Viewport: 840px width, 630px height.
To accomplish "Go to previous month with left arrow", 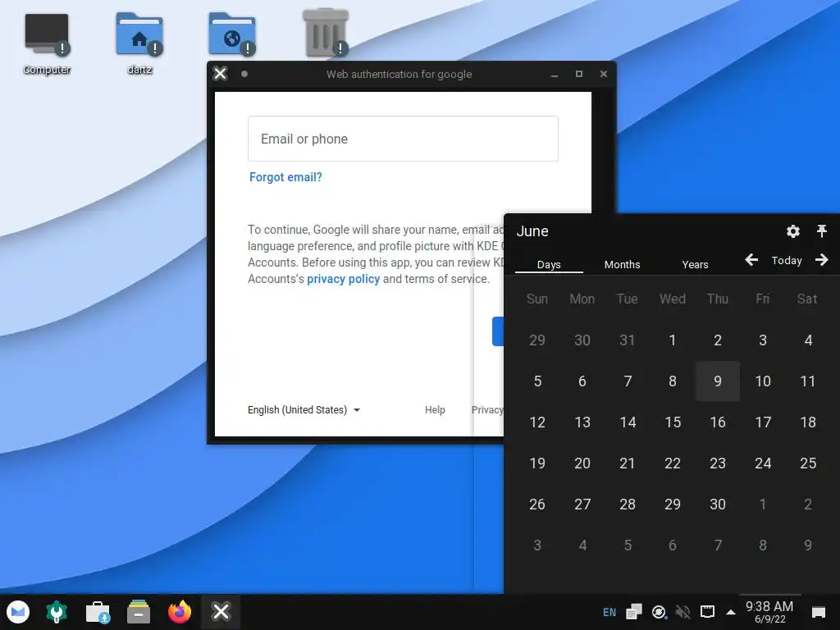I will point(751,260).
